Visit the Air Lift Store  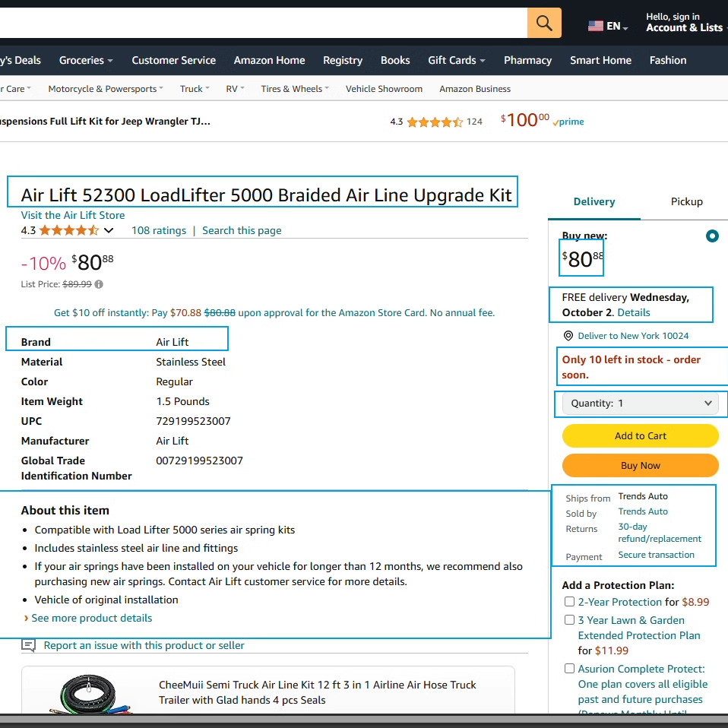click(73, 215)
